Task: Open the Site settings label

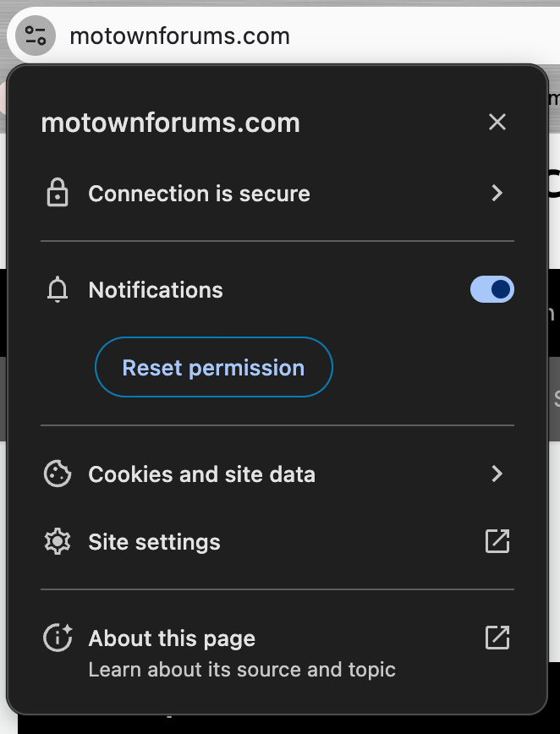Action: (x=154, y=541)
